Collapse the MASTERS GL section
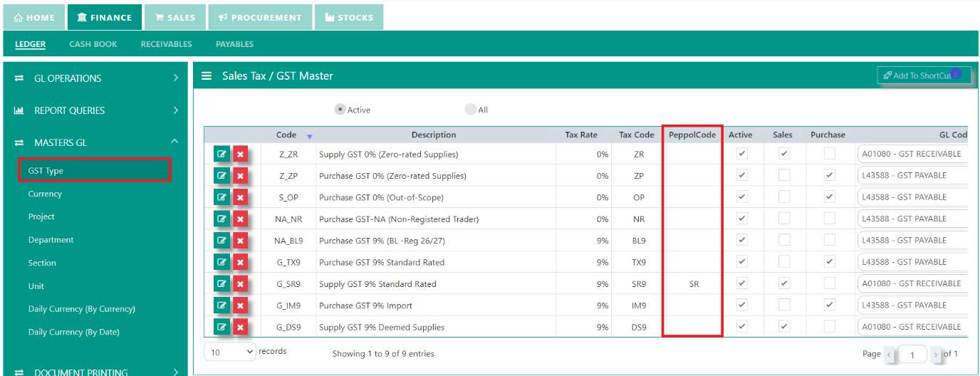 click(96, 142)
